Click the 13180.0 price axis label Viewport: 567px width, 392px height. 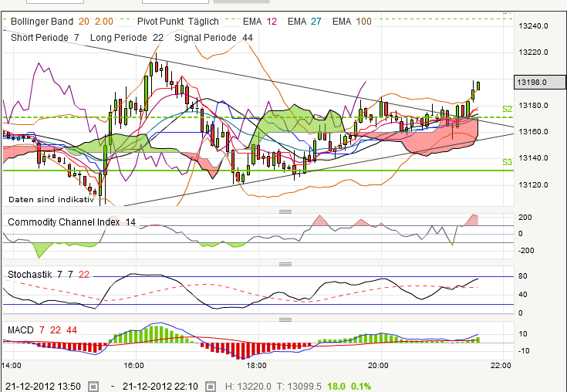pyautogui.click(x=533, y=106)
